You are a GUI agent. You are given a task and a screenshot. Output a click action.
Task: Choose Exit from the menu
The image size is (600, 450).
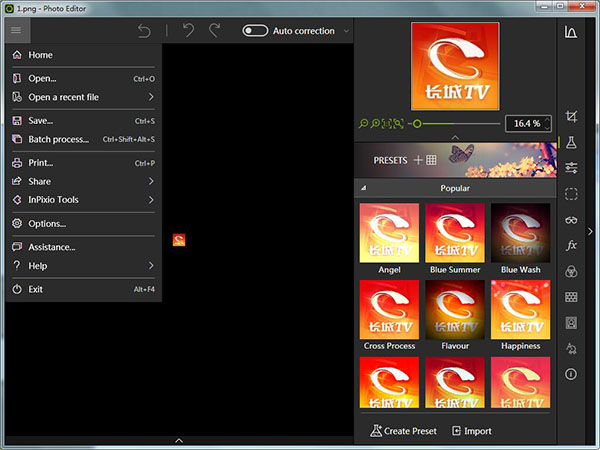83,289
